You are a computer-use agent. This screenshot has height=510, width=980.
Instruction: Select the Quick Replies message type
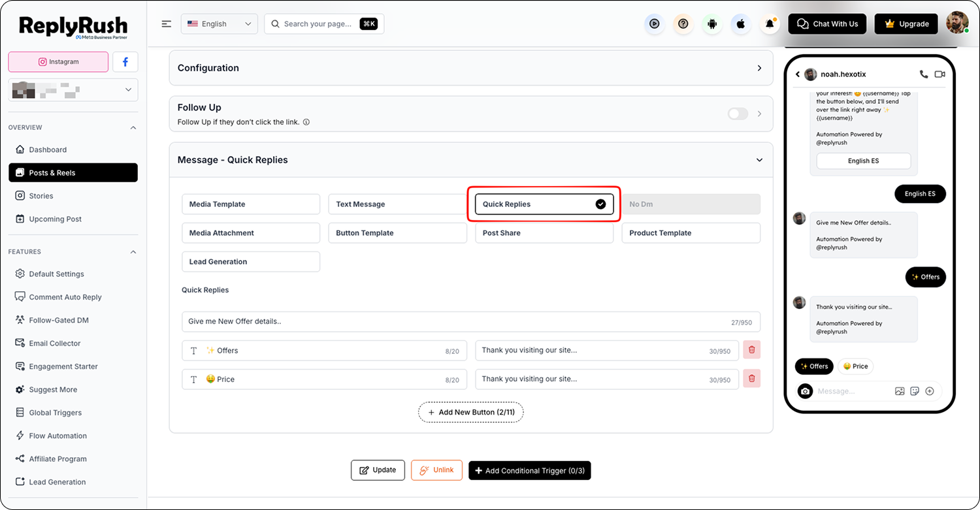pyautogui.click(x=544, y=204)
